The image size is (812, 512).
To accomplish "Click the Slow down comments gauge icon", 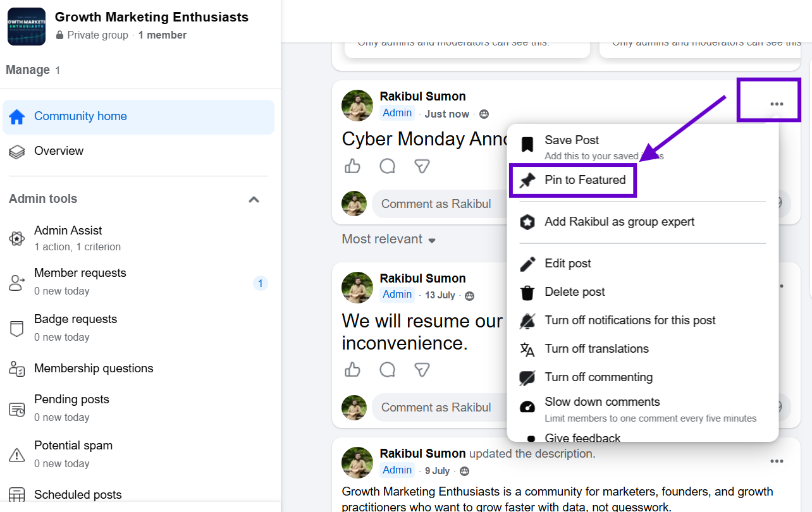I will pos(527,406).
